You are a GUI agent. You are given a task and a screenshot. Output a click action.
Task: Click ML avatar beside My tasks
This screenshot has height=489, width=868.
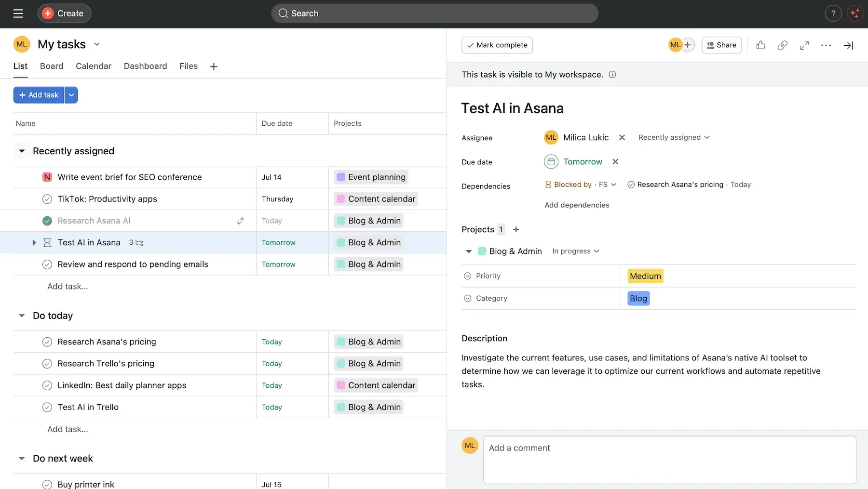point(22,44)
